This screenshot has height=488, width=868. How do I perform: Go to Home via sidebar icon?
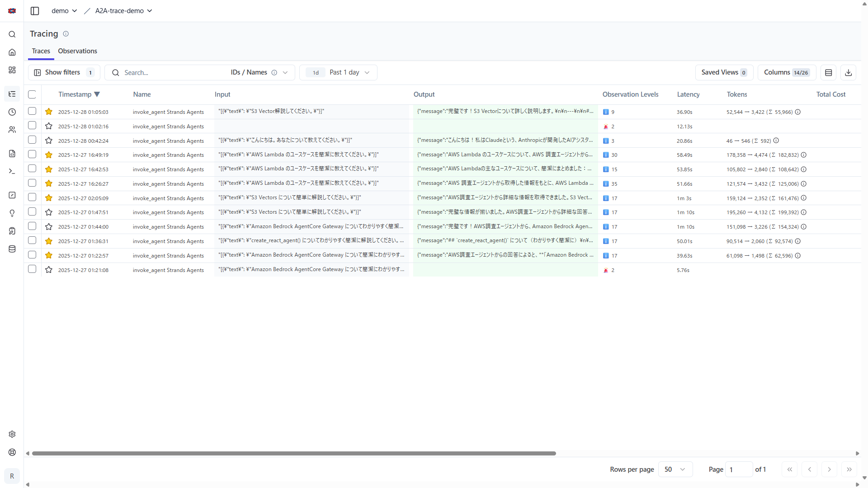[12, 52]
